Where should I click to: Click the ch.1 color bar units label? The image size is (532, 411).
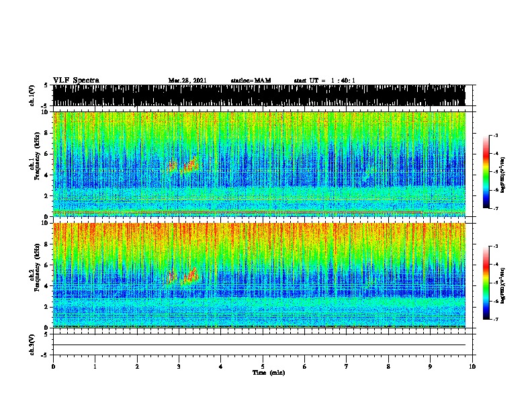coord(502,175)
